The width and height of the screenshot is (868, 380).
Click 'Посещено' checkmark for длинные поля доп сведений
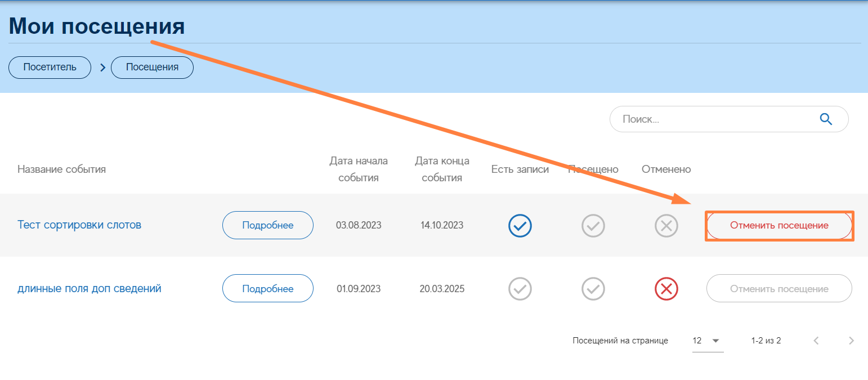[593, 289]
